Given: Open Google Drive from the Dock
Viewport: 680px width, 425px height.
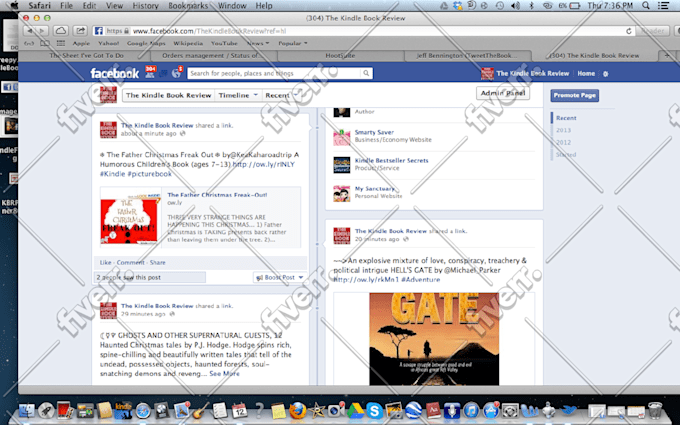Looking at the screenshot, I should pyautogui.click(x=355, y=410).
